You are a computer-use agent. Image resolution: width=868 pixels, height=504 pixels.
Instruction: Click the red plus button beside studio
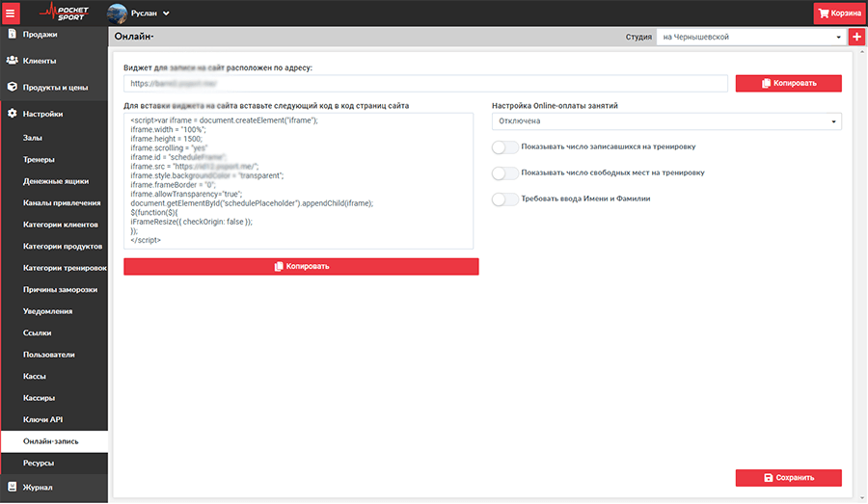point(856,37)
